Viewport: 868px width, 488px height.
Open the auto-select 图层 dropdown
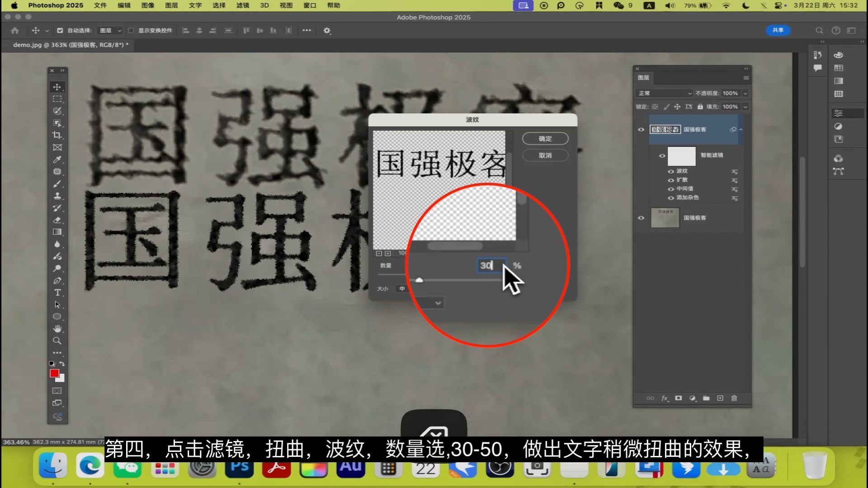pos(111,30)
